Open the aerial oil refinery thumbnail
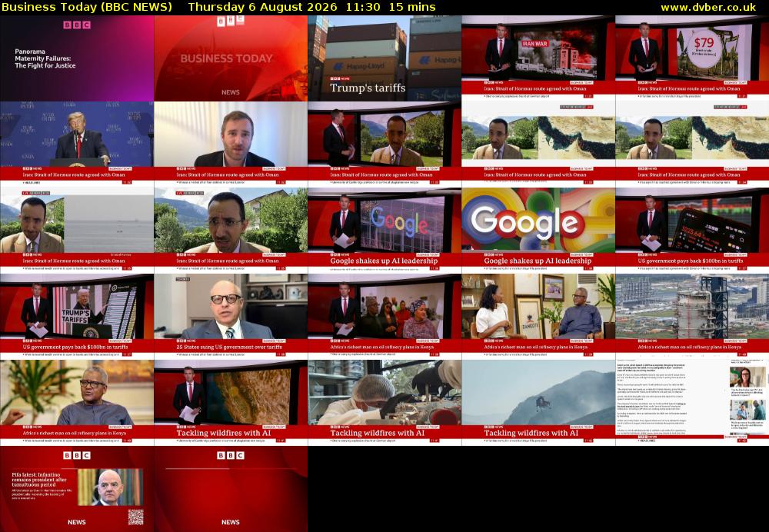This screenshot has width=769, height=532. point(693,317)
